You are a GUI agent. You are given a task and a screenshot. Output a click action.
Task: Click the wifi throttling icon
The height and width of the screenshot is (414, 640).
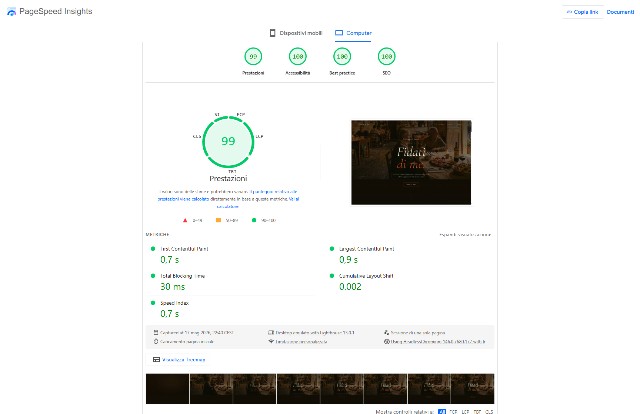pos(271,341)
